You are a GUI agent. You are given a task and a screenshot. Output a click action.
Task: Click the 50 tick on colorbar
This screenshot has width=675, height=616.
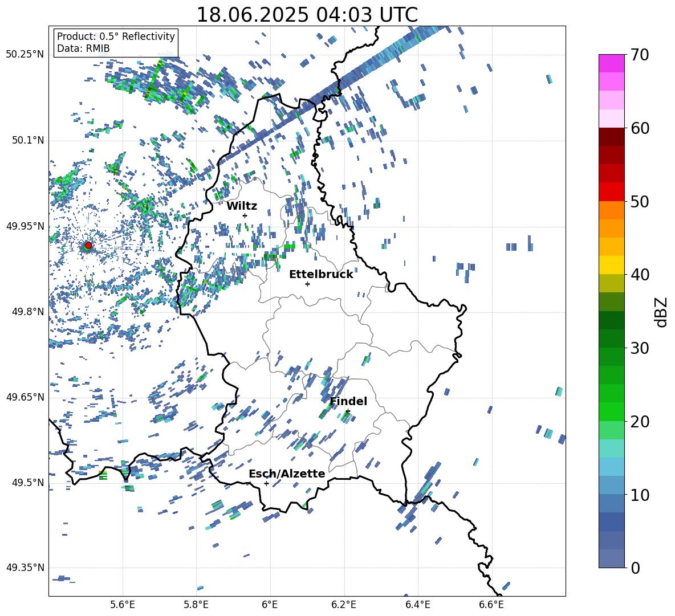click(640, 202)
